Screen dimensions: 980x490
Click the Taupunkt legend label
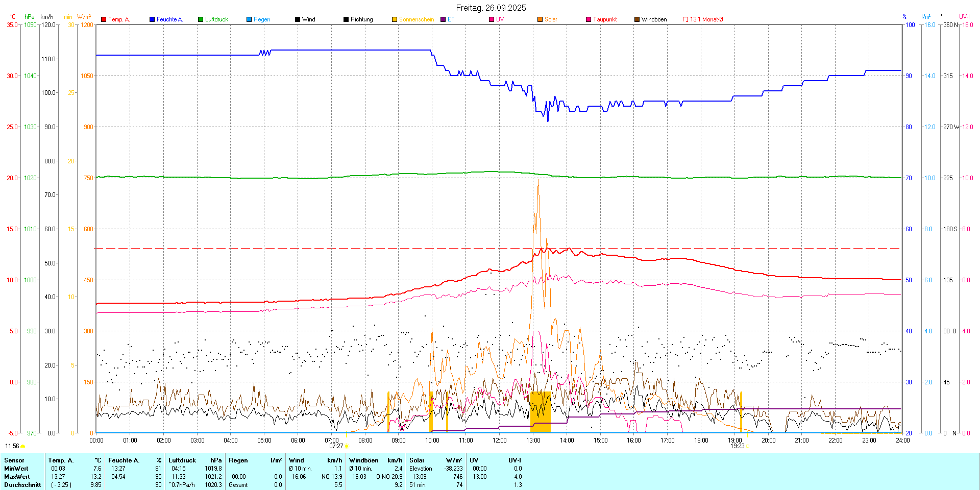click(605, 19)
